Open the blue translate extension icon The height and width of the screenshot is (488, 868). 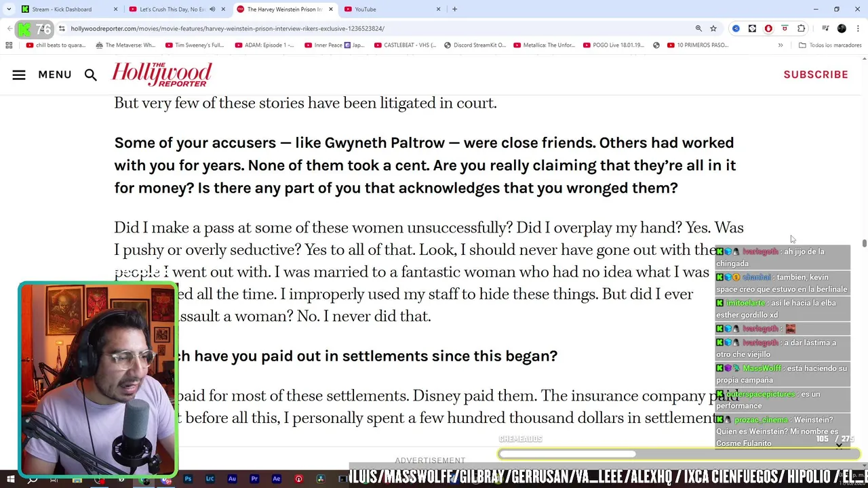tap(736, 28)
